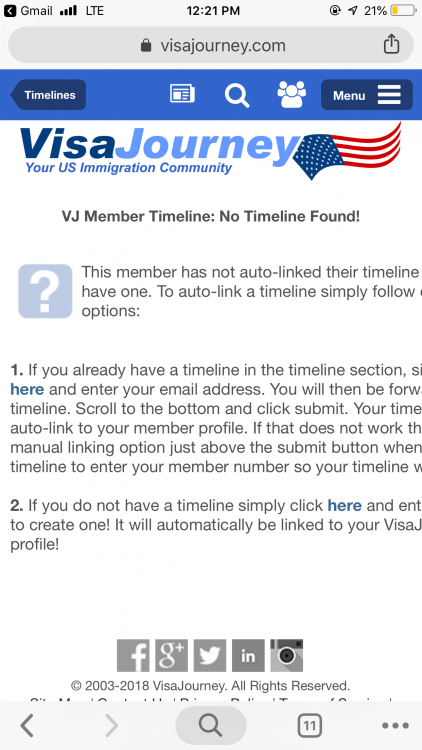Open the browser three-dots more menu
This screenshot has width=422, height=750.
pos(395,726)
